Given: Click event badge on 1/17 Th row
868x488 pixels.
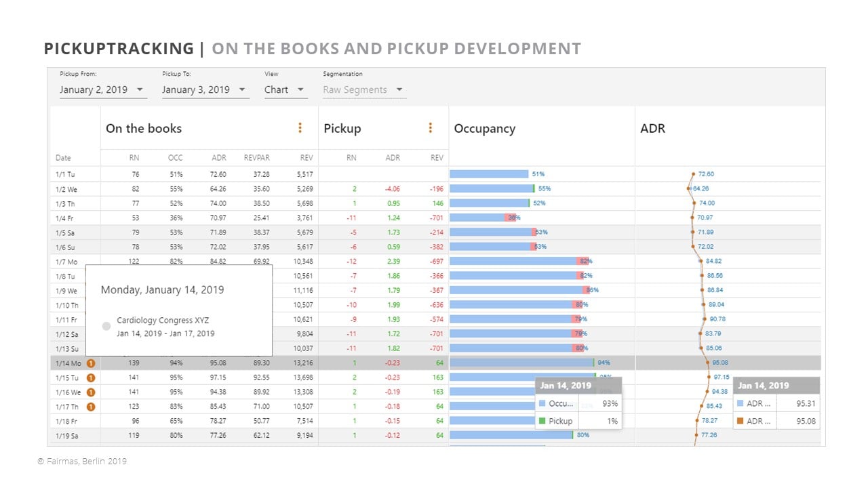Looking at the screenshot, I should (x=91, y=407).
